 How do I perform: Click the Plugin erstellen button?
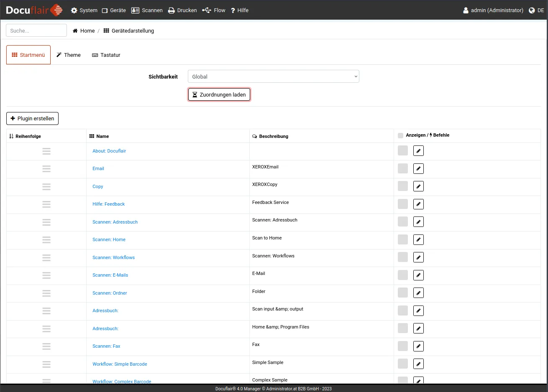tap(32, 119)
